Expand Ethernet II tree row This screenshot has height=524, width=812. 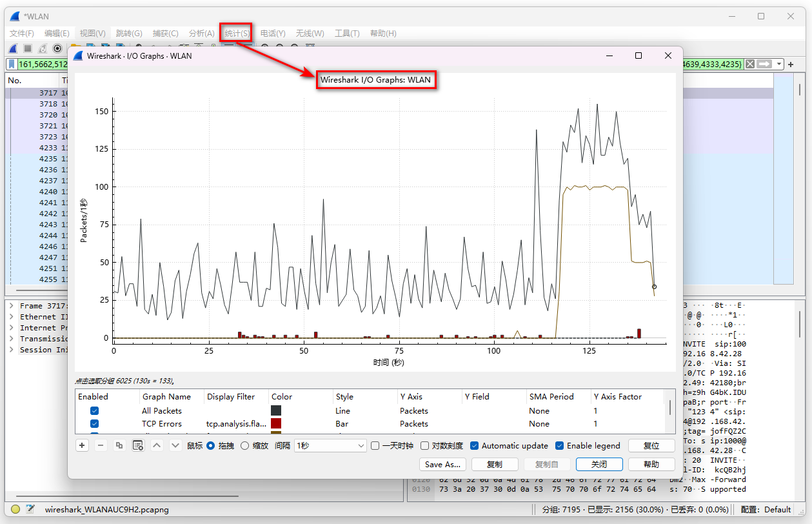tap(12, 317)
